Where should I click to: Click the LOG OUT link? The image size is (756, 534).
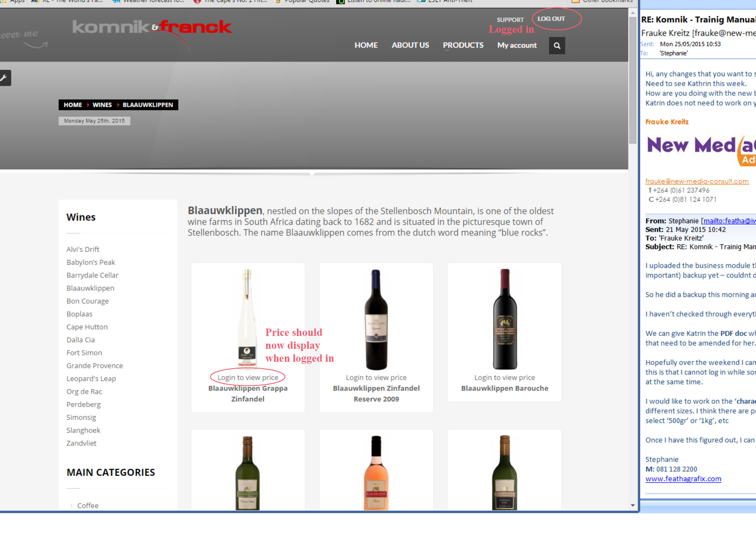pos(551,19)
